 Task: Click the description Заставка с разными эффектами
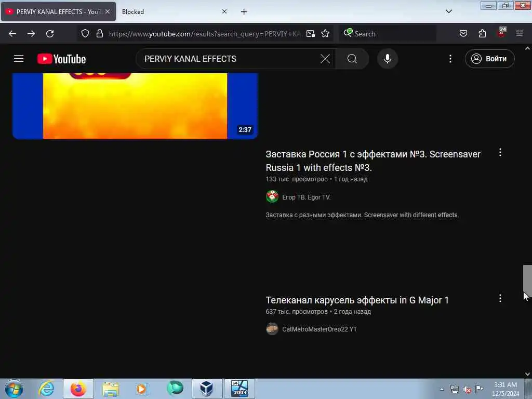(362, 215)
